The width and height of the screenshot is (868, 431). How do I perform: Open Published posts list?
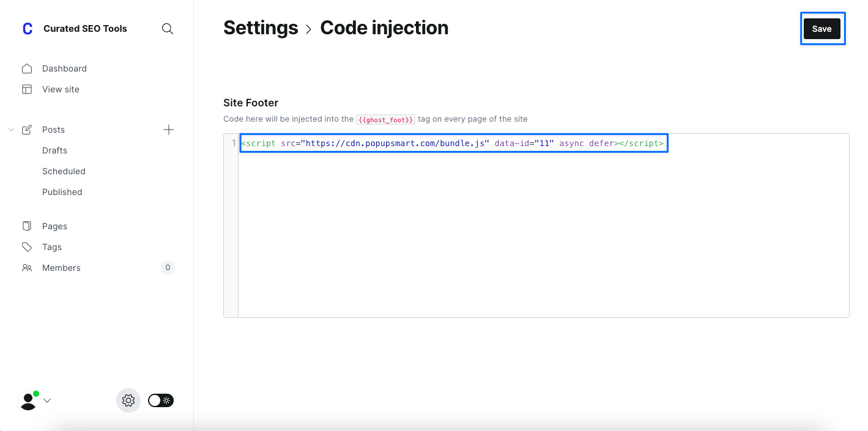tap(62, 192)
